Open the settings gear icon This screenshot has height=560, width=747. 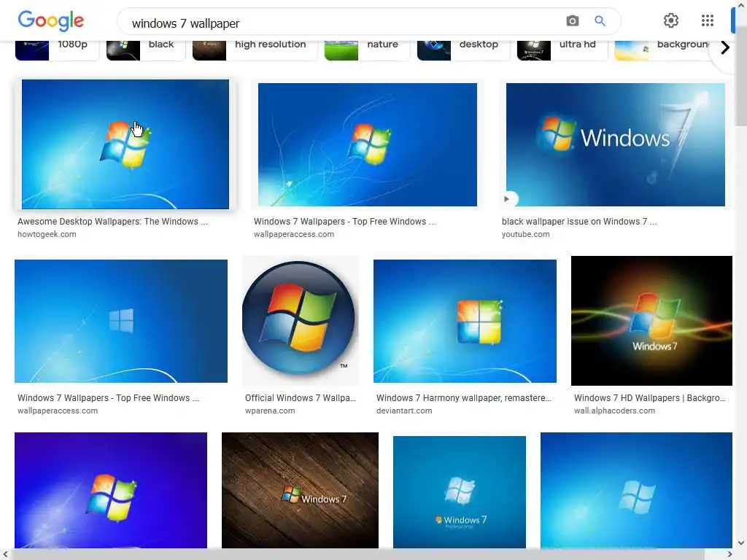pyautogui.click(x=671, y=20)
